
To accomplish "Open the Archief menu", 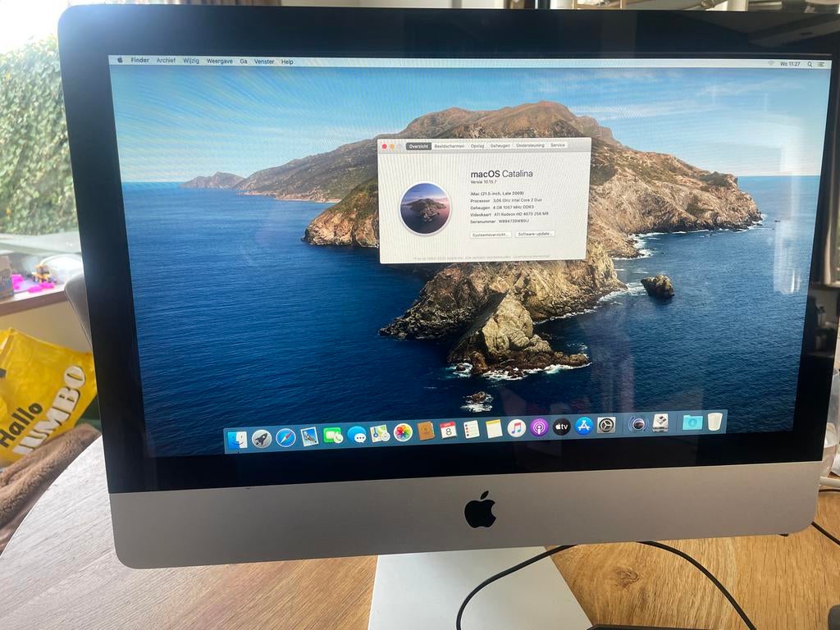I will 166,61.
